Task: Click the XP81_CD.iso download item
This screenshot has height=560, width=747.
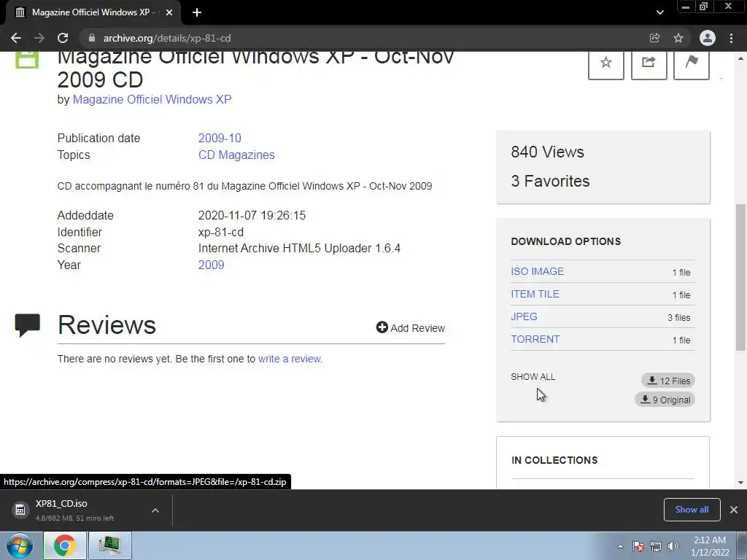Action: 76,510
